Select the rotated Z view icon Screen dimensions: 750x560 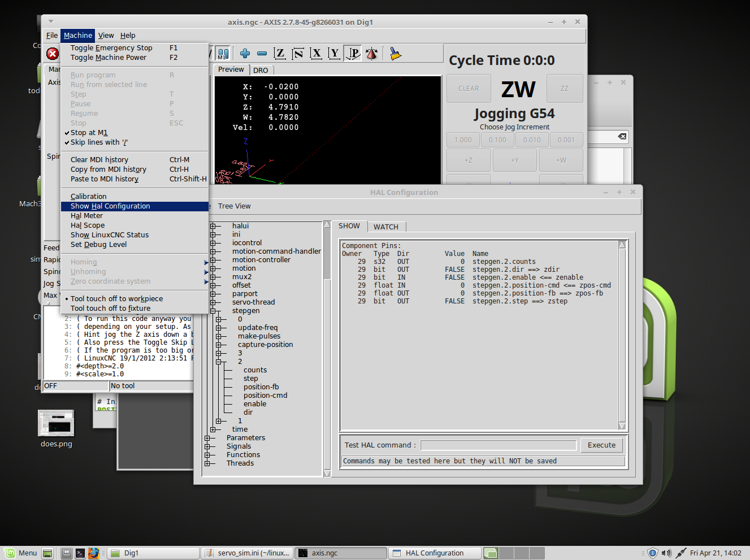(298, 54)
